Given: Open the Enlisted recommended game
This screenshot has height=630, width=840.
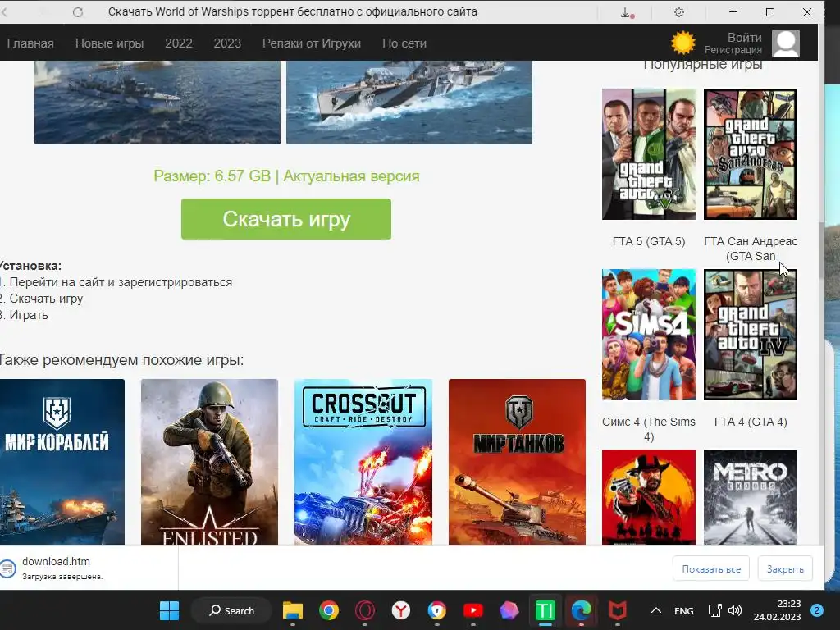Looking at the screenshot, I should pyautogui.click(x=209, y=462).
